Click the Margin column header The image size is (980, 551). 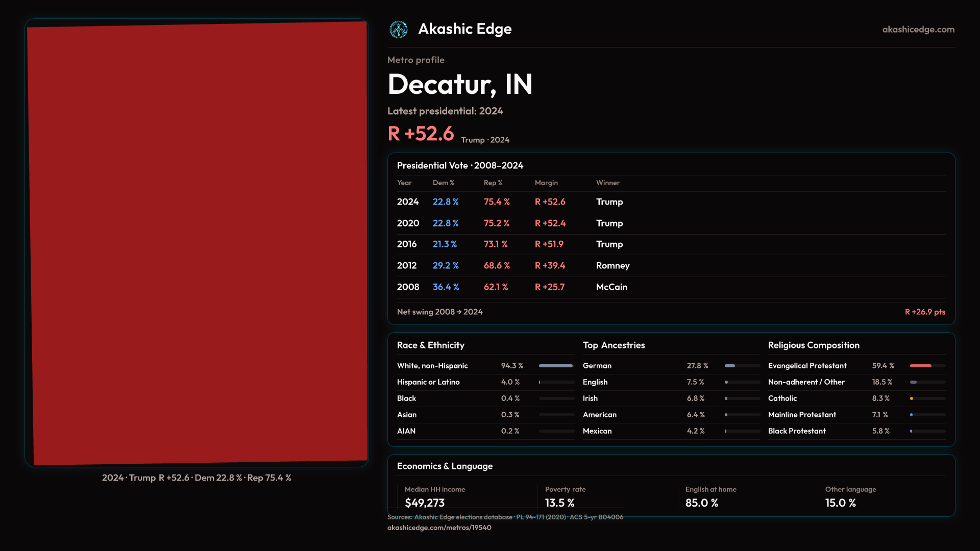click(546, 183)
